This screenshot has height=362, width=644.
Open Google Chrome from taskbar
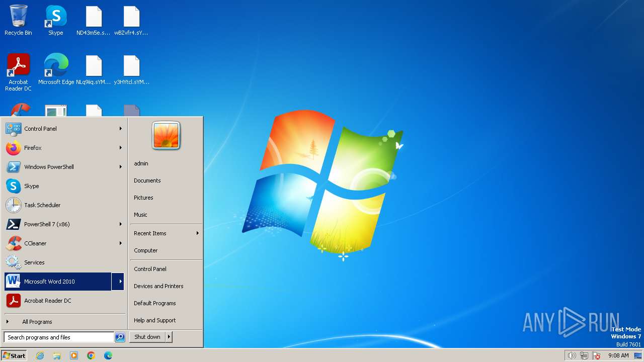point(91,355)
